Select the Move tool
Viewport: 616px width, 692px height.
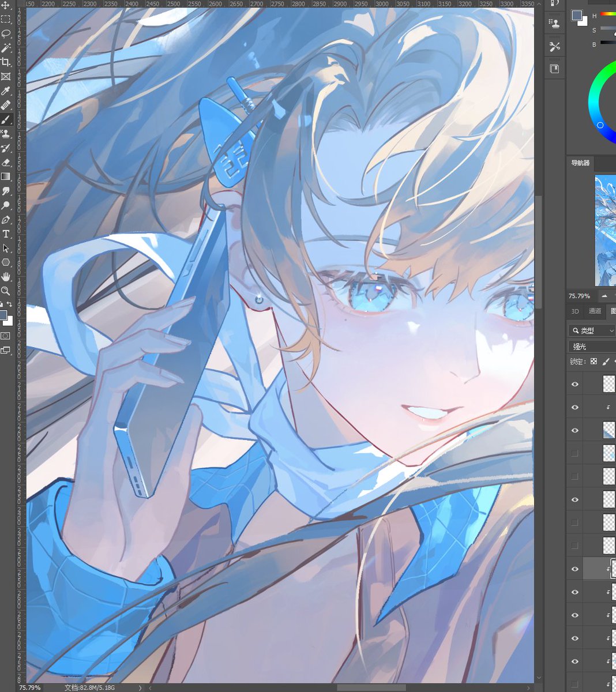pyautogui.click(x=6, y=6)
